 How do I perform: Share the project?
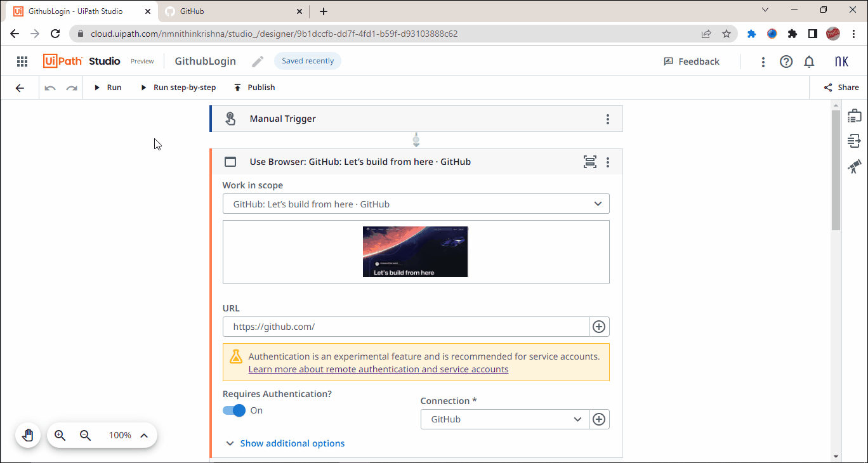pyautogui.click(x=841, y=88)
